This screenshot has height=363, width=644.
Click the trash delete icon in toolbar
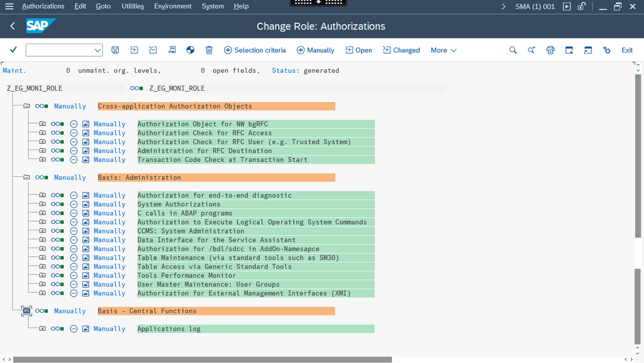pos(209,50)
